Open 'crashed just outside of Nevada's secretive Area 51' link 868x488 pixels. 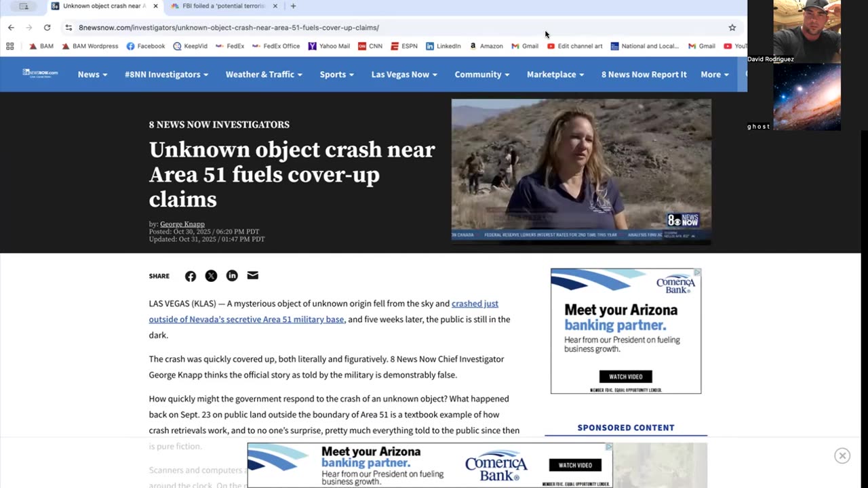(x=323, y=311)
